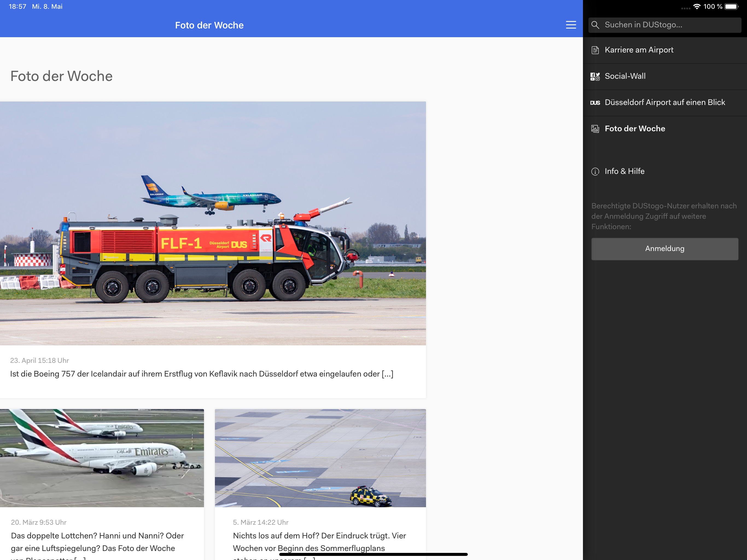Tap the battery status icon
The height and width of the screenshot is (560, 747).
731,6
